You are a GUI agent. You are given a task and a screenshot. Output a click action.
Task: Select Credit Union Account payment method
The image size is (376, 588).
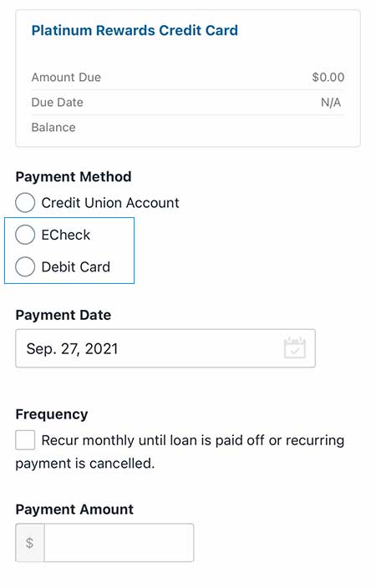point(25,203)
